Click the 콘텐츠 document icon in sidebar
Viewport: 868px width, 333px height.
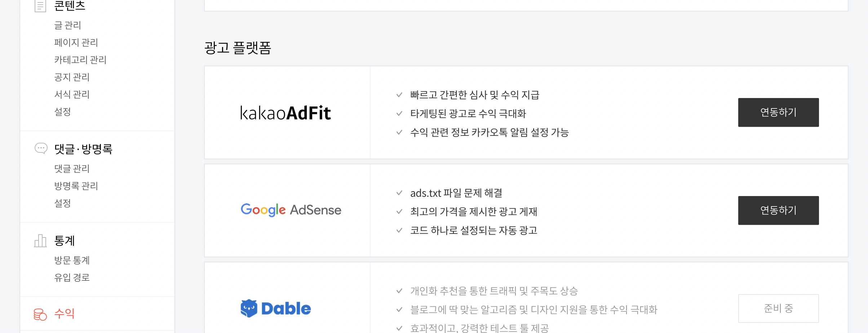click(x=40, y=5)
